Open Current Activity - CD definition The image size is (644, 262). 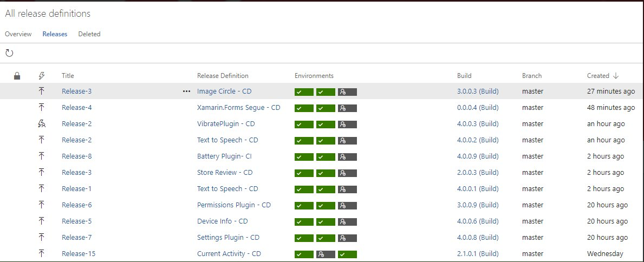229,254
